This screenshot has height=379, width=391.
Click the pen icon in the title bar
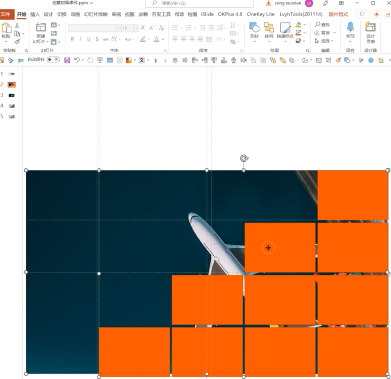coord(325,3)
